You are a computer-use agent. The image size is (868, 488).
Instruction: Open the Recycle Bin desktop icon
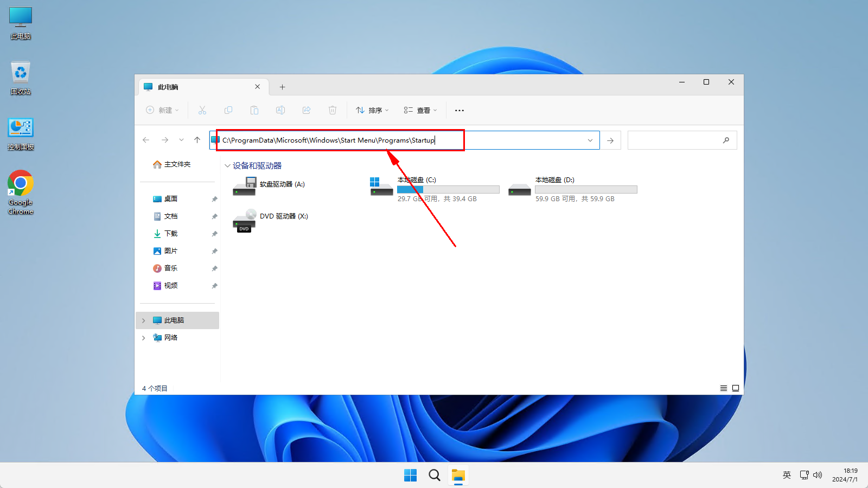(21, 78)
